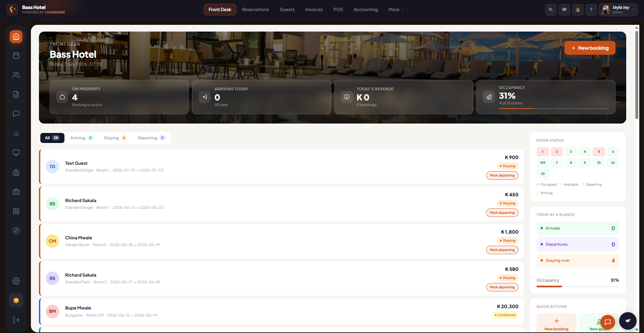
Task: Click the logout icon at the sidebar bottom
Action: (x=16, y=320)
